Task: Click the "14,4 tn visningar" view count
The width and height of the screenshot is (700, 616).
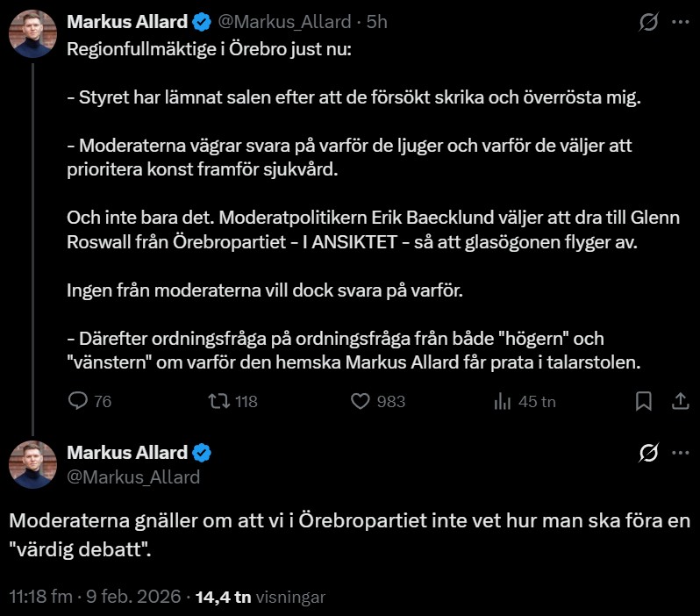Action: coord(260,597)
